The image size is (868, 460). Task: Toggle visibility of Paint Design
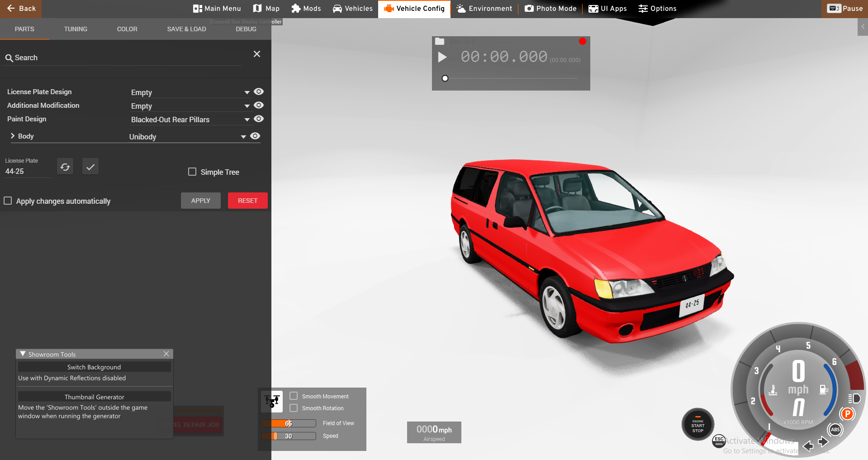point(259,119)
